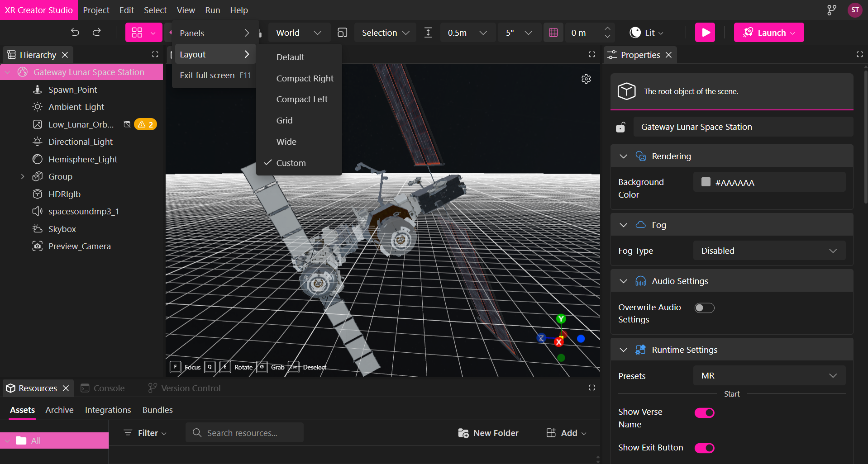Screen dimensions: 868x464
Task: Click the lock icon beside scene name
Action: pos(620,127)
